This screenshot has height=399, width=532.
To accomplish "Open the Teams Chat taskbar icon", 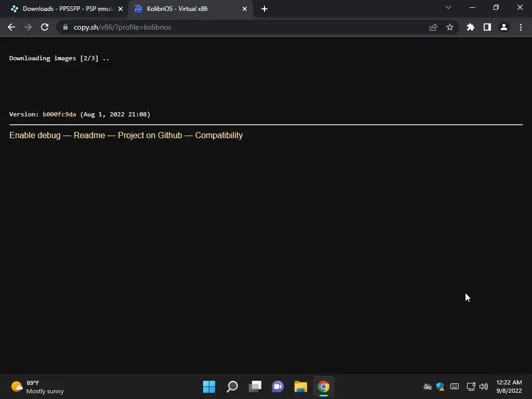I will point(277,387).
